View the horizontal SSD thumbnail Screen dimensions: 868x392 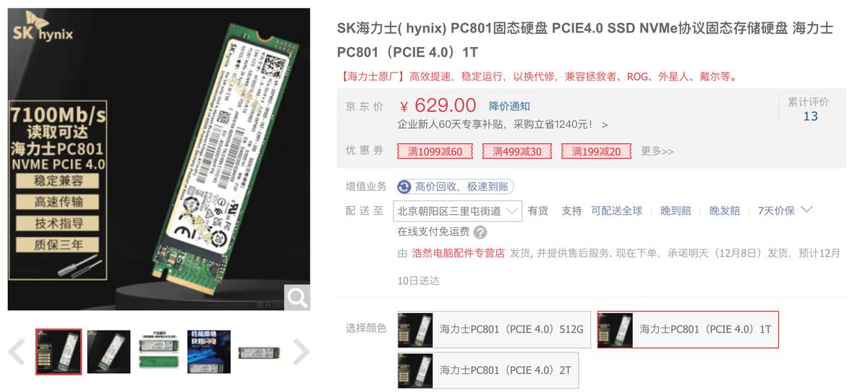click(x=259, y=351)
